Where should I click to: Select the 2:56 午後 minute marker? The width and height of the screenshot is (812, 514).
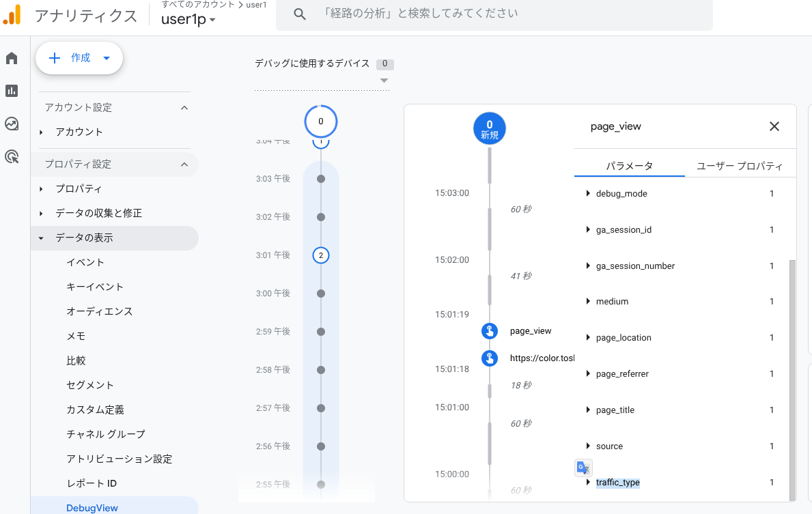pyautogui.click(x=320, y=446)
